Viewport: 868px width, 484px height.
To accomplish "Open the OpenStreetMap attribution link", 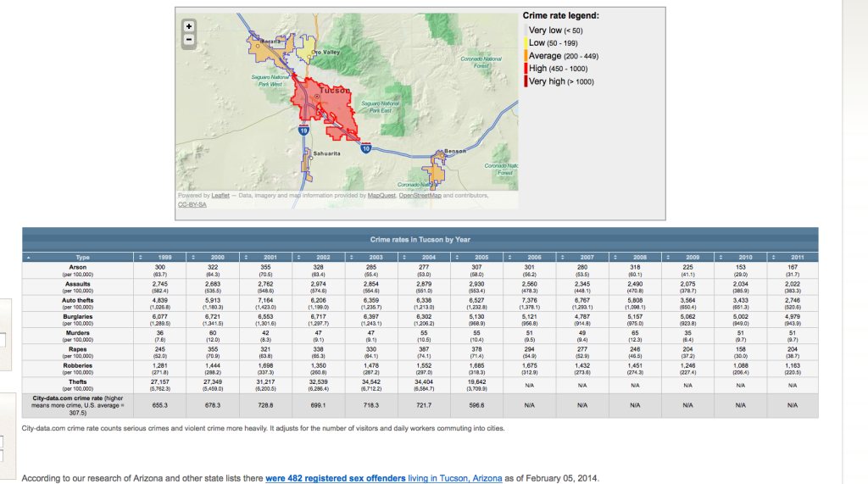I will tap(420, 196).
